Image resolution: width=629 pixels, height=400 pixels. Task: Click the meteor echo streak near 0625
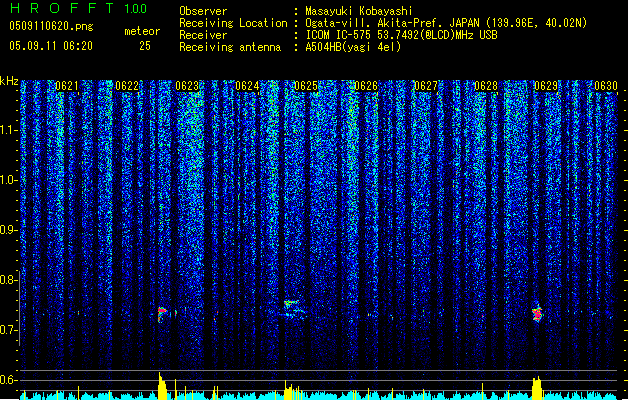[292, 308]
